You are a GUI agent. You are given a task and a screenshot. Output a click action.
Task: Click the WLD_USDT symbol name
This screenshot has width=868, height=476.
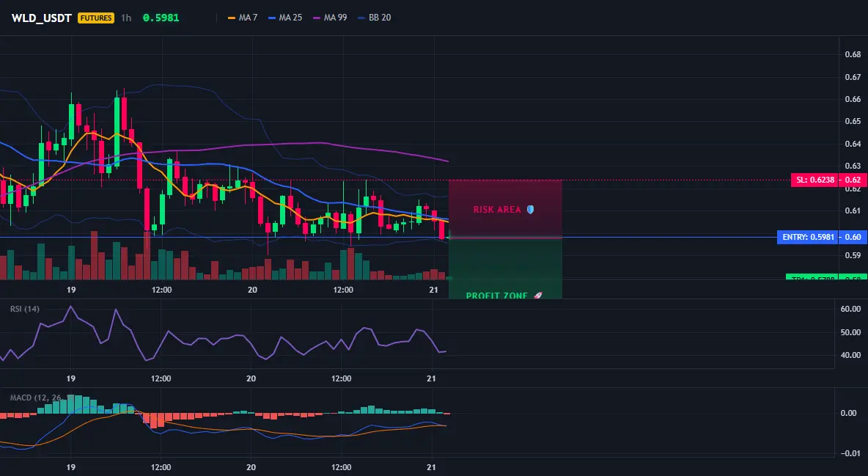(x=42, y=18)
